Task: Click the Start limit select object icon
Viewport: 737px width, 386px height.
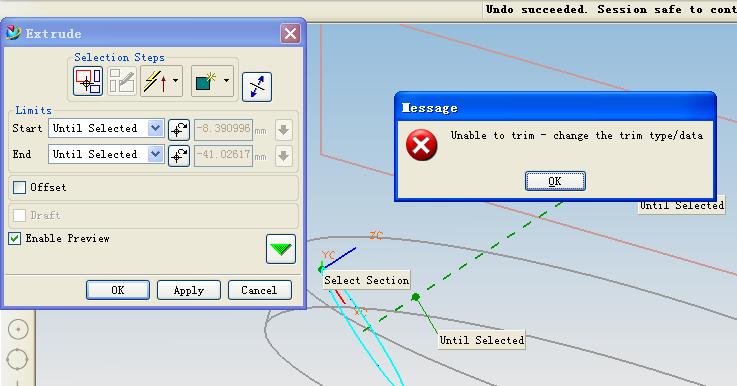Action: click(x=179, y=130)
